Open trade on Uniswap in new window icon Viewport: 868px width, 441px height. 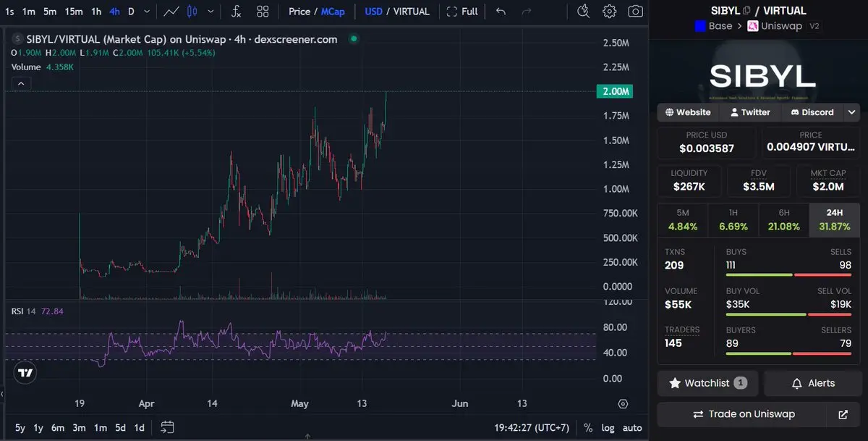(843, 414)
